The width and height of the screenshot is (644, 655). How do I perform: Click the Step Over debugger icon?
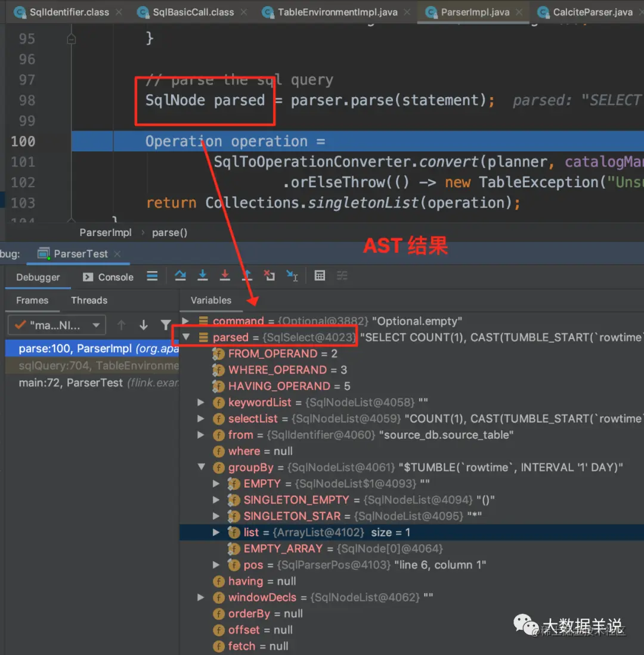click(180, 276)
